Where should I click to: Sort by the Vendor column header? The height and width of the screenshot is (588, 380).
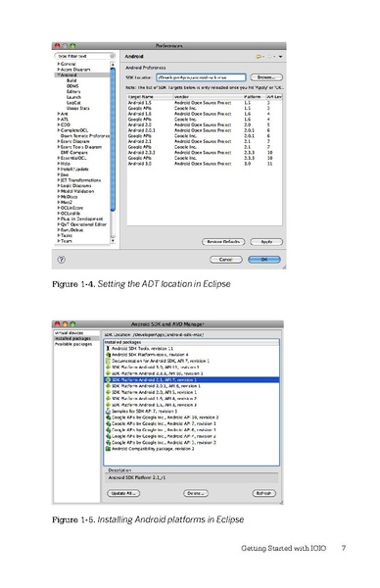click(208, 97)
